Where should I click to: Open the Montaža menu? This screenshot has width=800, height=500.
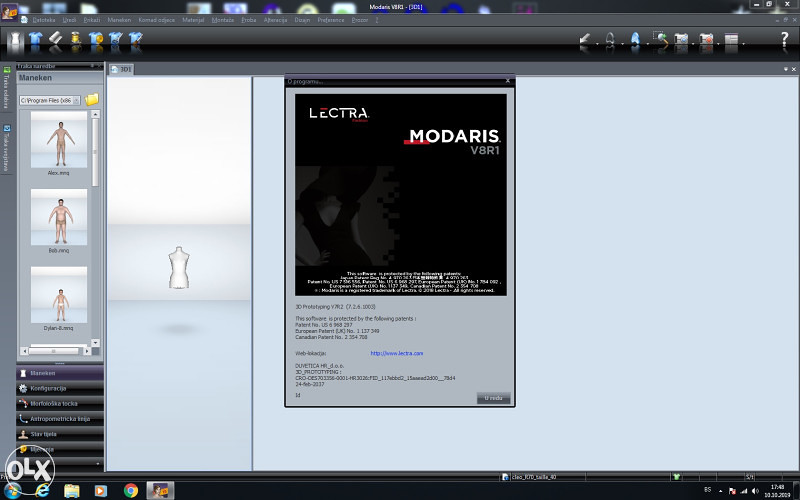tap(222, 20)
